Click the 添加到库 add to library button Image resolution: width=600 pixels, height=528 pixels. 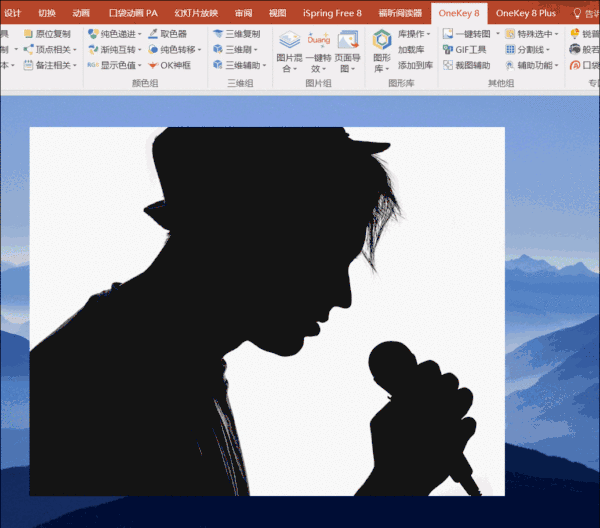point(415,65)
